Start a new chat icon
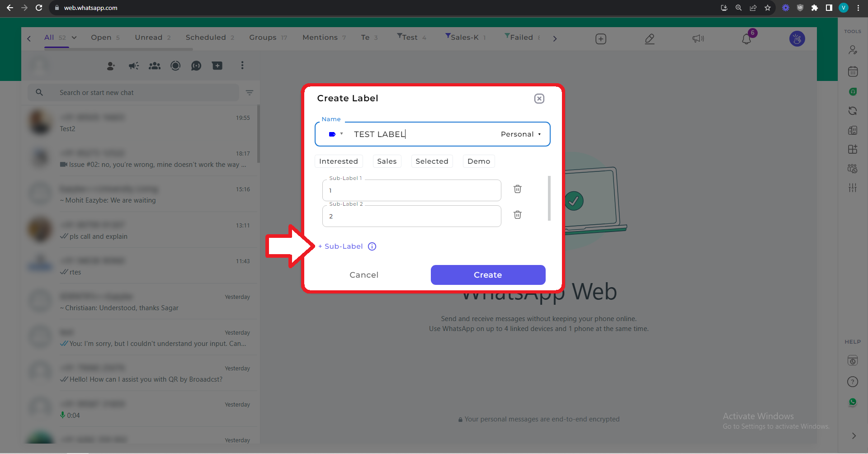This screenshot has width=868, height=454. (217, 66)
